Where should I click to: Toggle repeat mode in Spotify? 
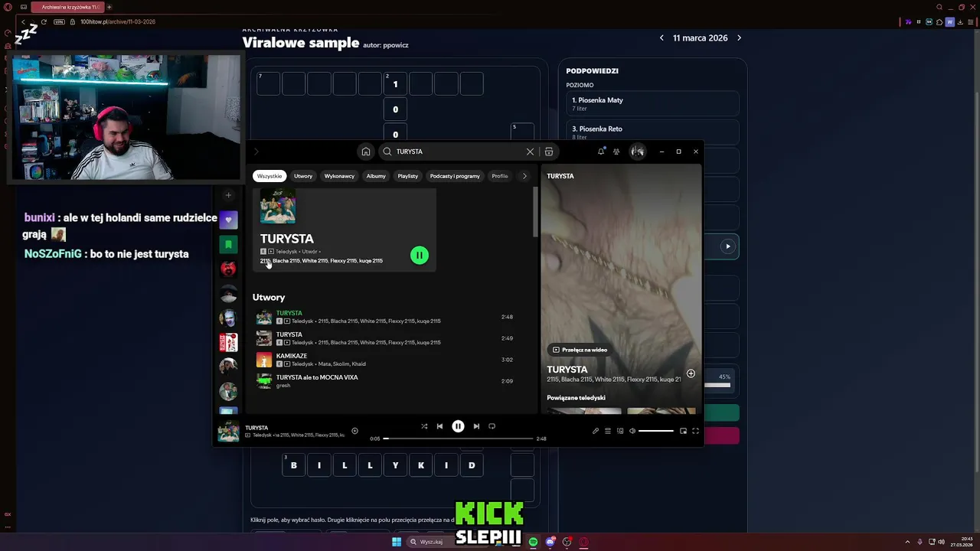492,426
